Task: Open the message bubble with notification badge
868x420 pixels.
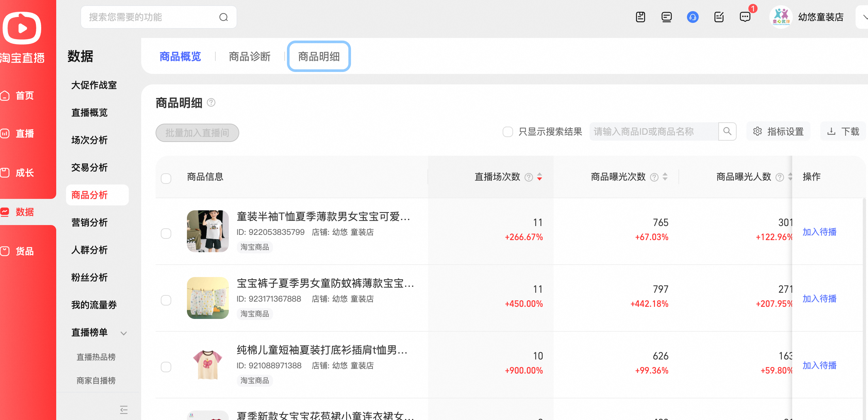Action: click(x=745, y=17)
